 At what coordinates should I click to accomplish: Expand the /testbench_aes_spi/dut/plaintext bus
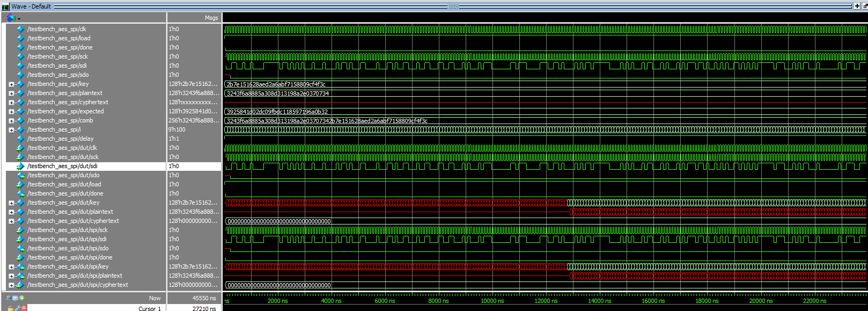(x=11, y=212)
